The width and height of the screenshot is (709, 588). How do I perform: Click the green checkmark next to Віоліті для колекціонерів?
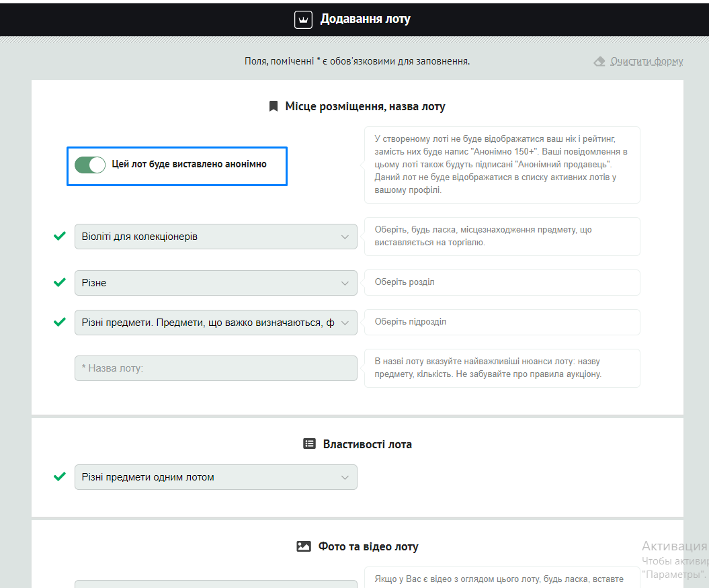pyautogui.click(x=60, y=236)
